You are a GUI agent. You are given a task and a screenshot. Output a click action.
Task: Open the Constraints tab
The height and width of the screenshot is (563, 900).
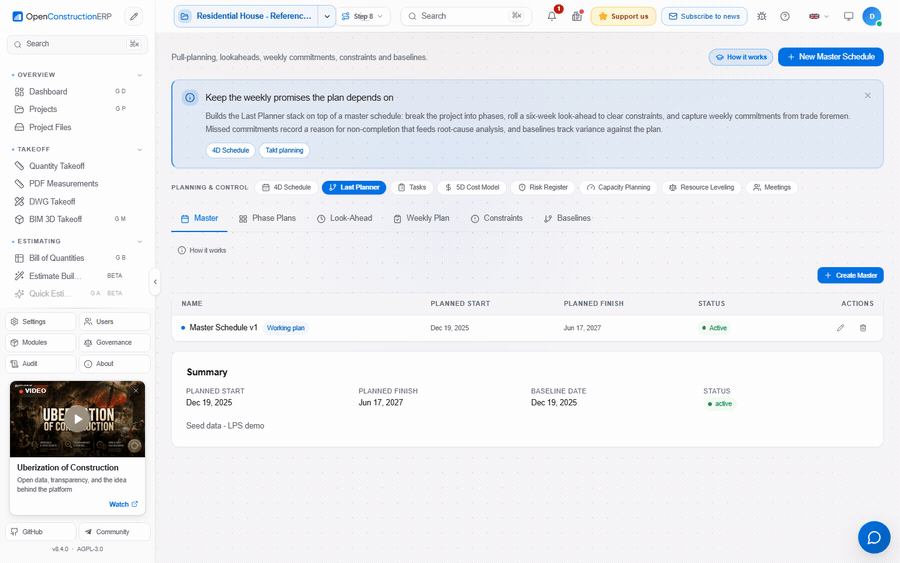click(496, 218)
